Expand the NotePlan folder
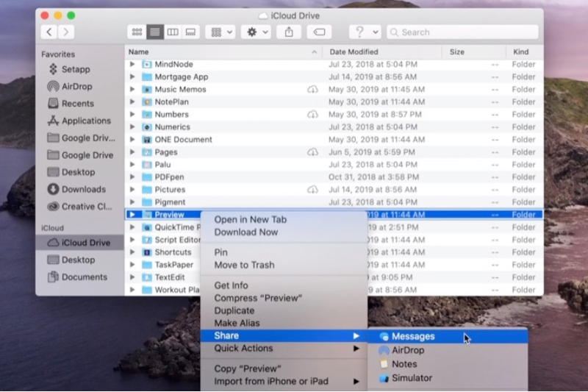 [x=132, y=101]
